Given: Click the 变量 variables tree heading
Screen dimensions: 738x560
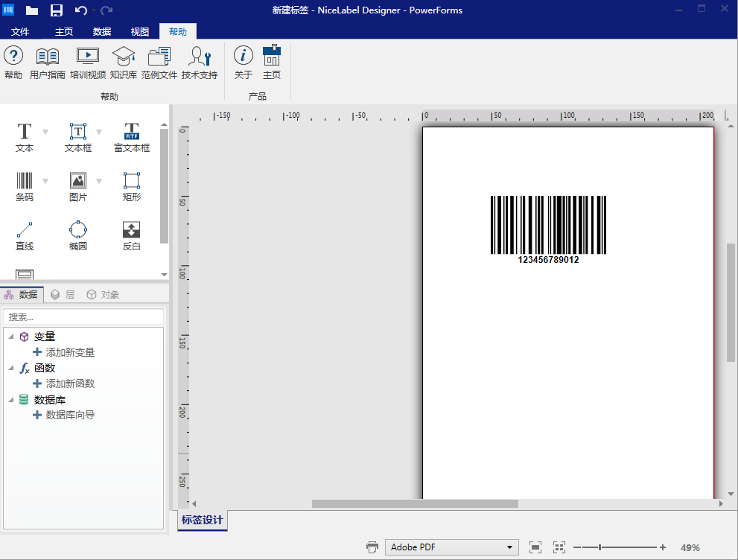Looking at the screenshot, I should point(45,337).
